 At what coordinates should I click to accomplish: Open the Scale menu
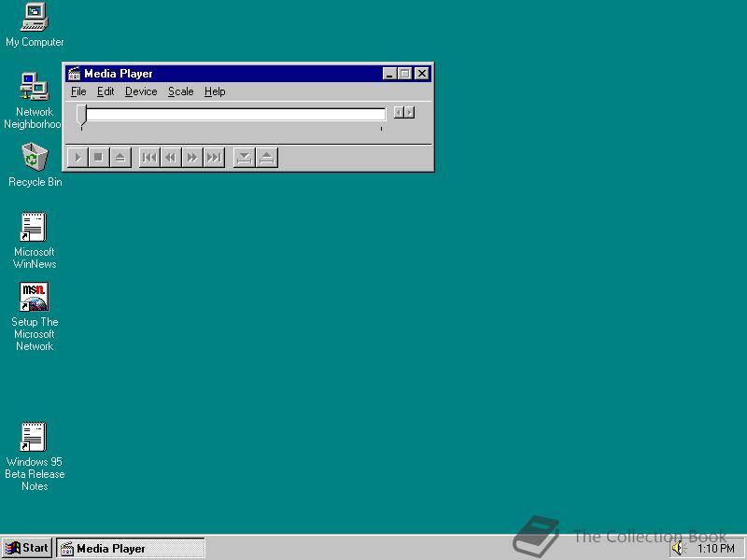click(x=180, y=91)
